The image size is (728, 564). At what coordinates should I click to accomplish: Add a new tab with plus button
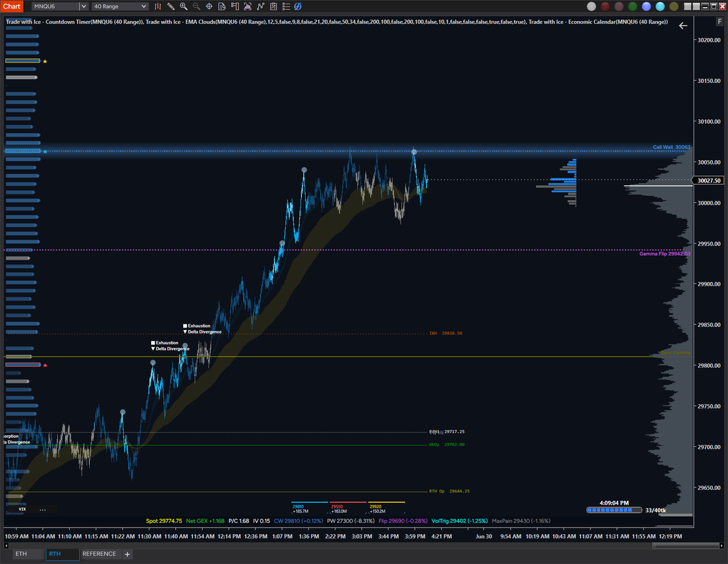coord(127,554)
